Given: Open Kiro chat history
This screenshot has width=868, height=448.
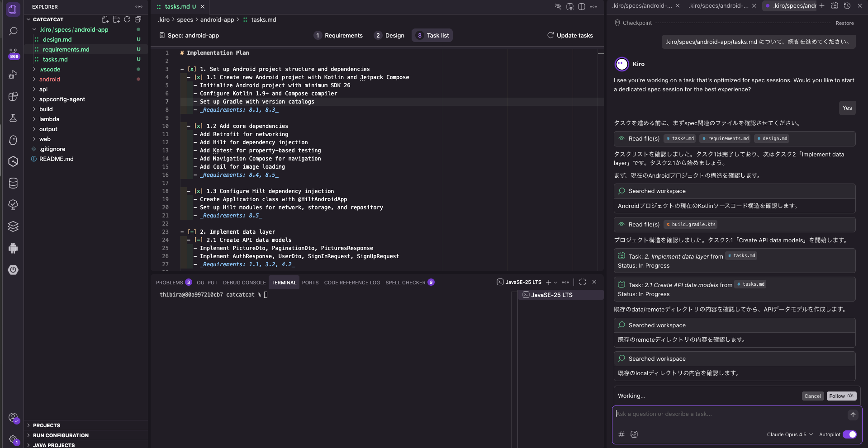Looking at the screenshot, I should coord(847,6).
